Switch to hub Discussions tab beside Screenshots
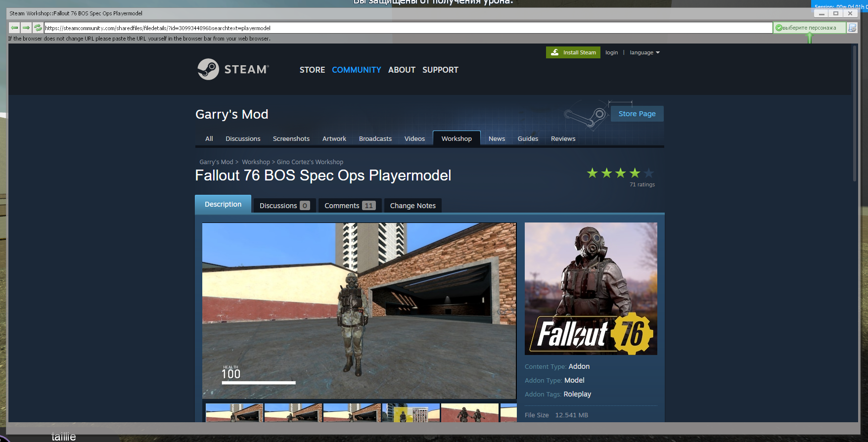868x442 pixels. click(x=243, y=138)
